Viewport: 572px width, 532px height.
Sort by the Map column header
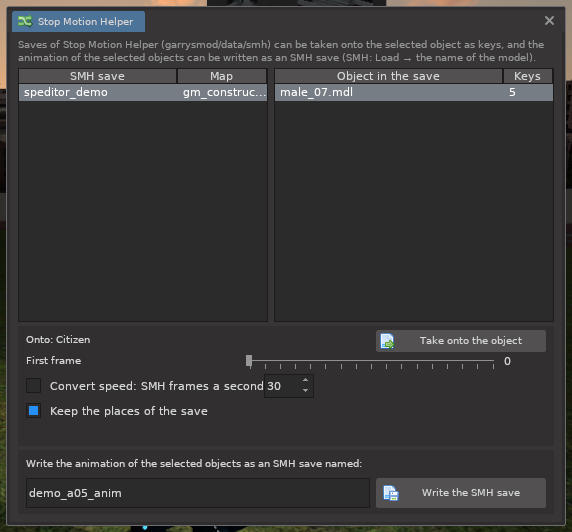pyautogui.click(x=221, y=76)
